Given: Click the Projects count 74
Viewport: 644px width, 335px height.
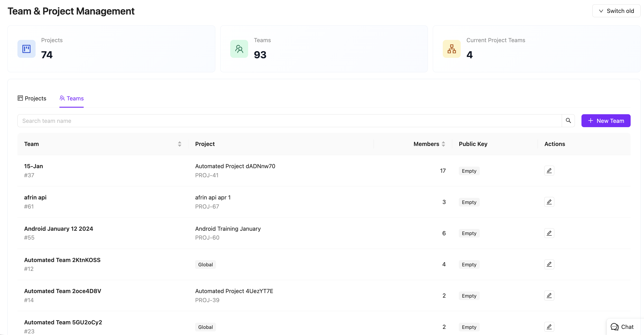Looking at the screenshot, I should click(47, 55).
